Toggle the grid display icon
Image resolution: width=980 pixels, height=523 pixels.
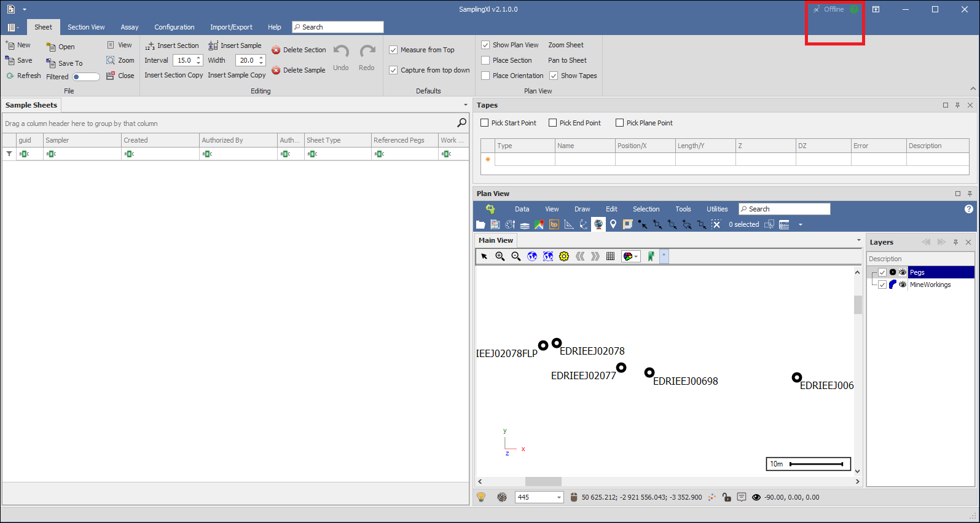pos(610,256)
